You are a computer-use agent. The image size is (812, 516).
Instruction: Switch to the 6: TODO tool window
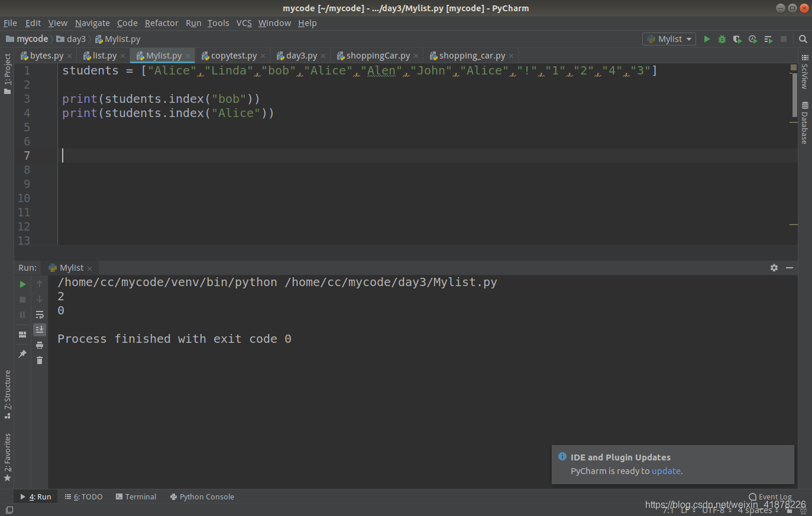[x=83, y=497]
